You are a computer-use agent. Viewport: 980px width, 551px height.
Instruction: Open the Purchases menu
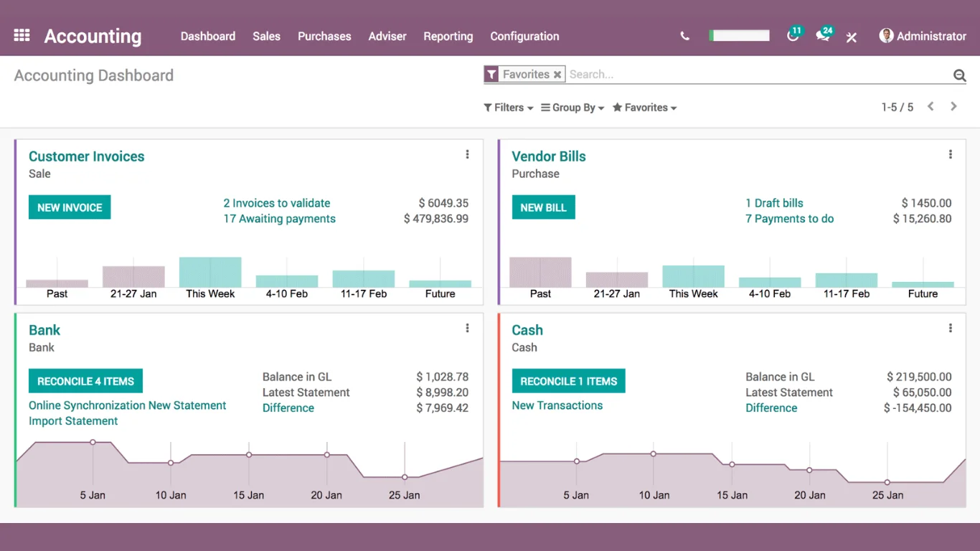(324, 36)
